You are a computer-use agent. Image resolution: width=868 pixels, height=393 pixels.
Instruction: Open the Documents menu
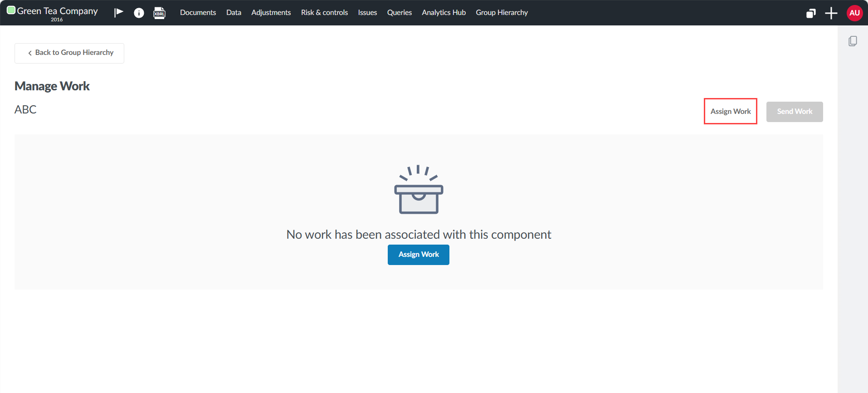[198, 13]
